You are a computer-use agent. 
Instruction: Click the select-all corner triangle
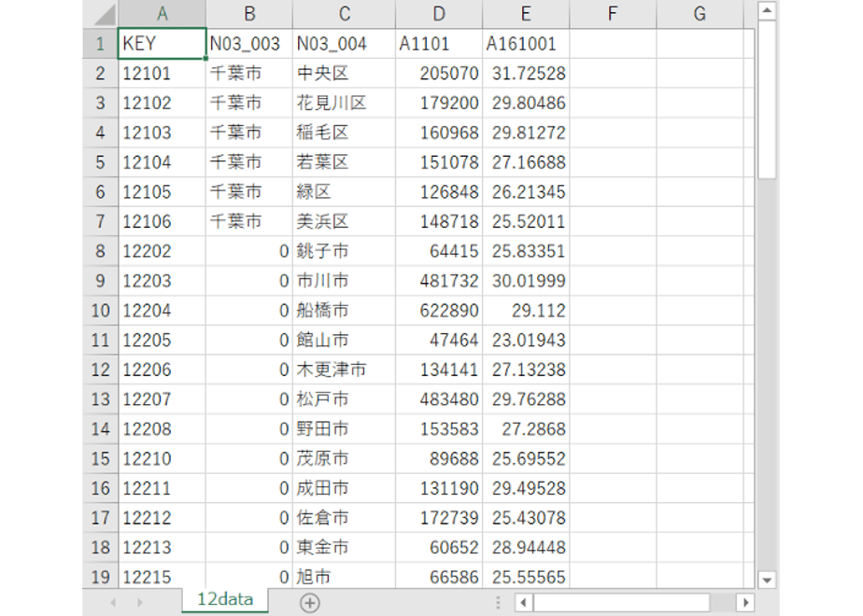coord(105,15)
